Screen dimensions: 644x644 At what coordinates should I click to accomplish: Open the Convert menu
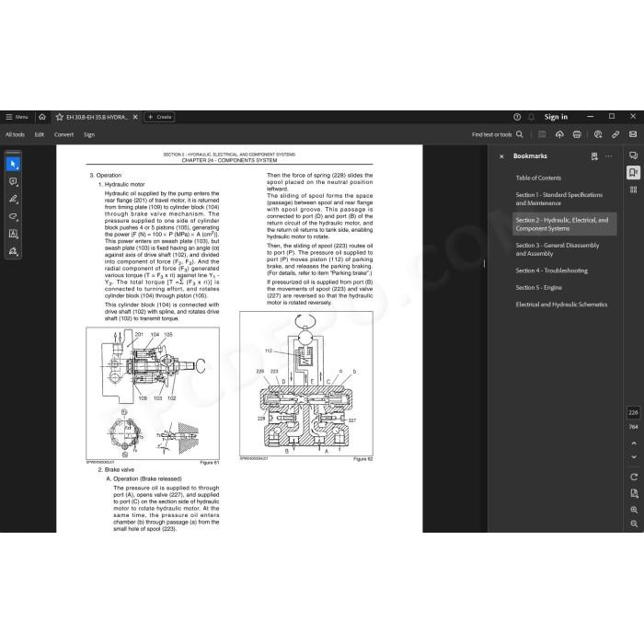point(63,134)
